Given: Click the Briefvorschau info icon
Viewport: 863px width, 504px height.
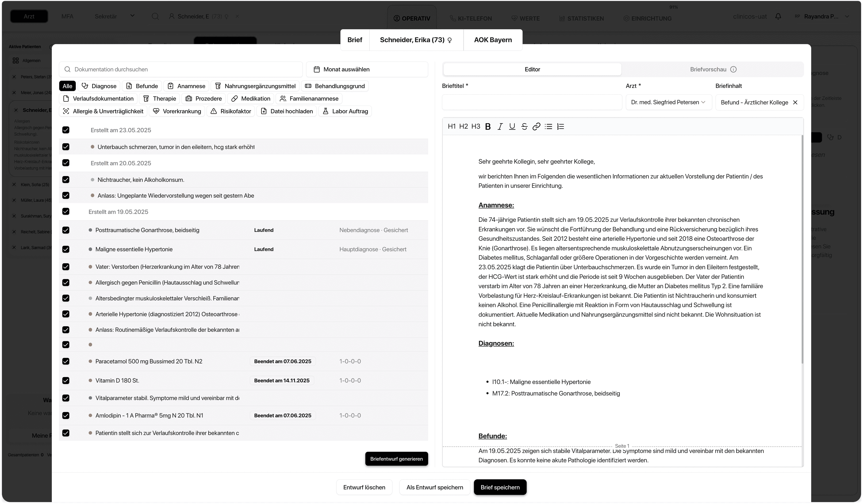Looking at the screenshot, I should pyautogui.click(x=733, y=69).
